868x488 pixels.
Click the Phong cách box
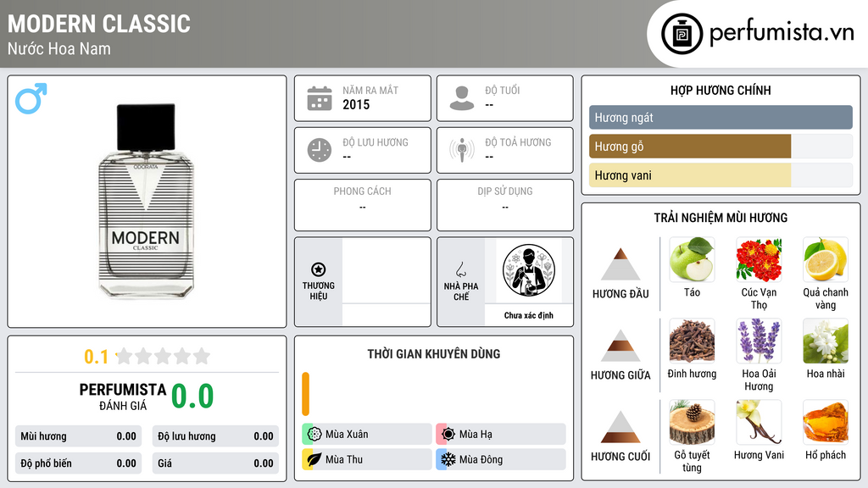point(363,205)
